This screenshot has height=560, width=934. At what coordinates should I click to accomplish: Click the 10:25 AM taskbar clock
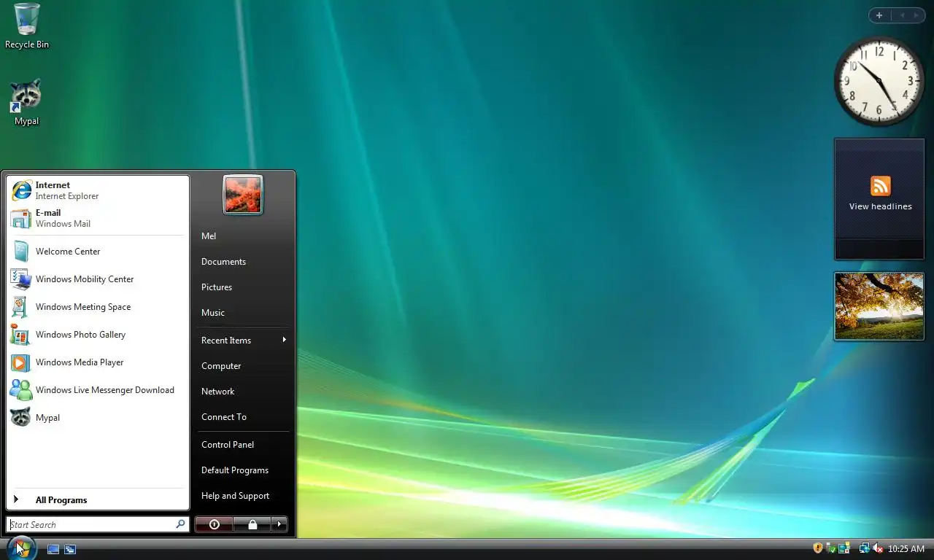[x=906, y=549]
